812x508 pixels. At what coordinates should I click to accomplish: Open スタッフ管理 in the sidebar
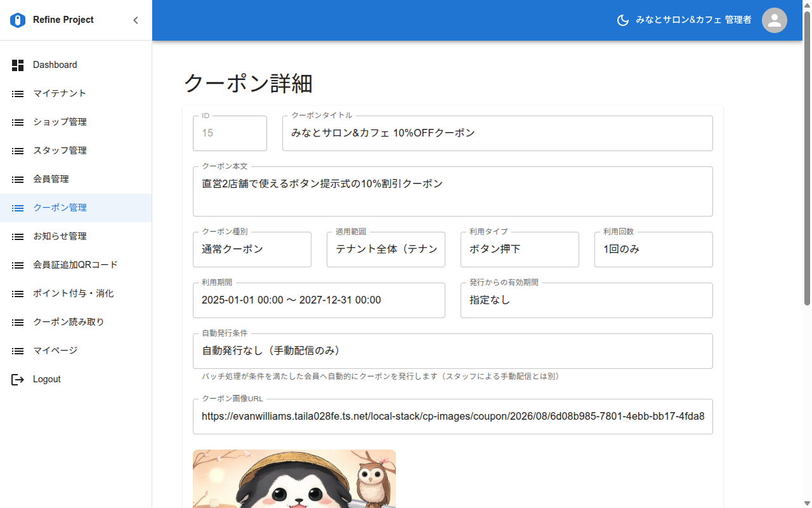[76, 150]
